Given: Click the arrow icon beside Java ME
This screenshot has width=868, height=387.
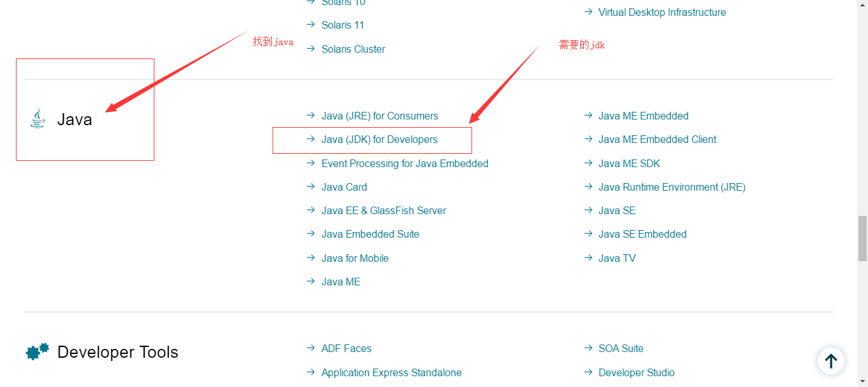Looking at the screenshot, I should 311,282.
